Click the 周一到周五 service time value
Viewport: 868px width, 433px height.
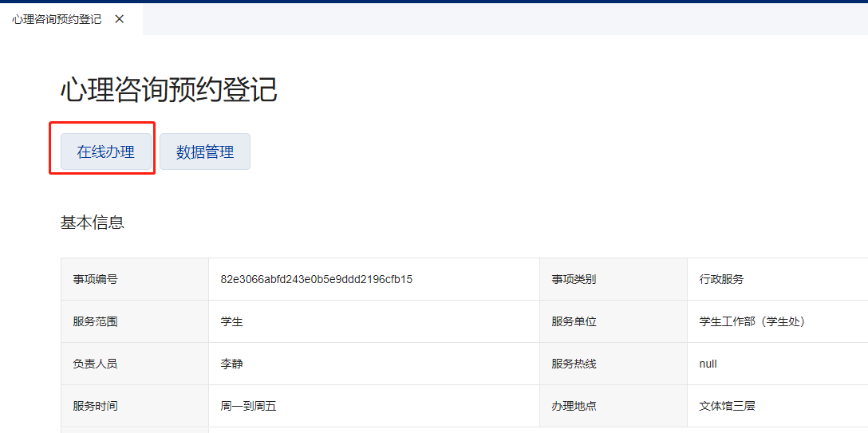click(249, 406)
